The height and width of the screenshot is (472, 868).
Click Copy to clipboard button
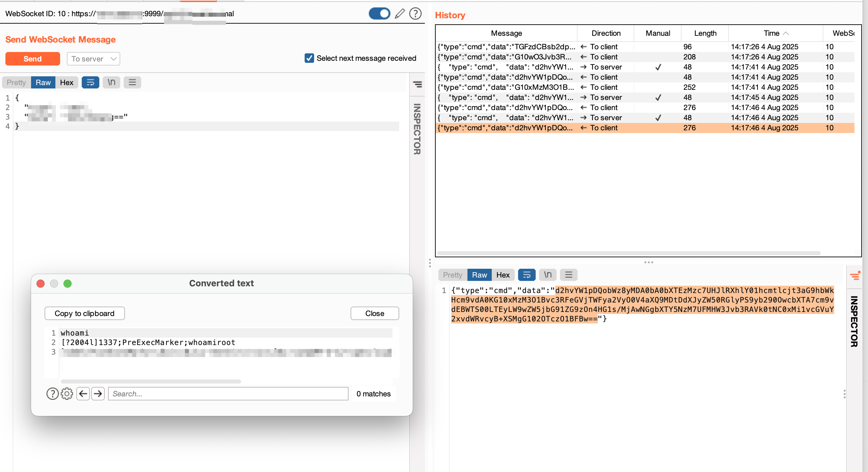pyautogui.click(x=85, y=313)
